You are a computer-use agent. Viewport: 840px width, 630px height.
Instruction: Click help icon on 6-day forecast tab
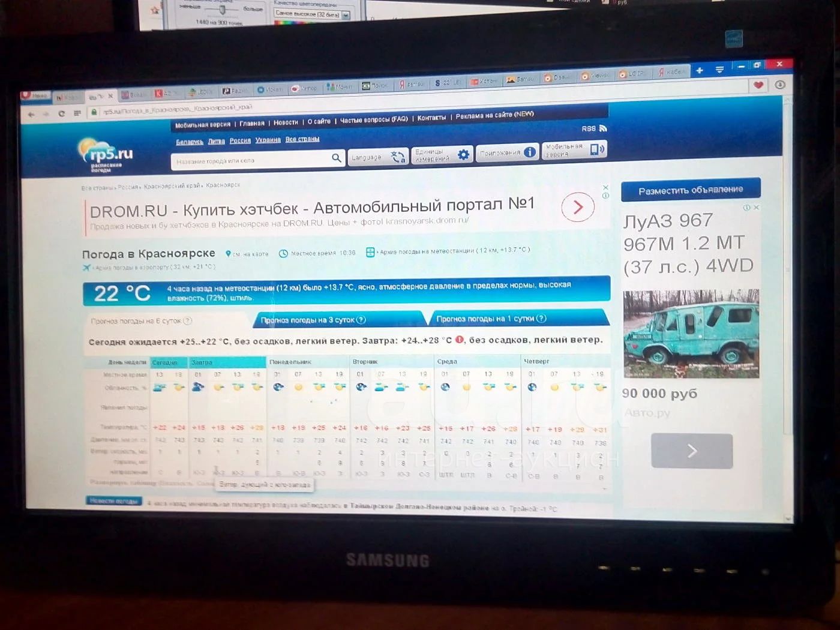pyautogui.click(x=187, y=321)
